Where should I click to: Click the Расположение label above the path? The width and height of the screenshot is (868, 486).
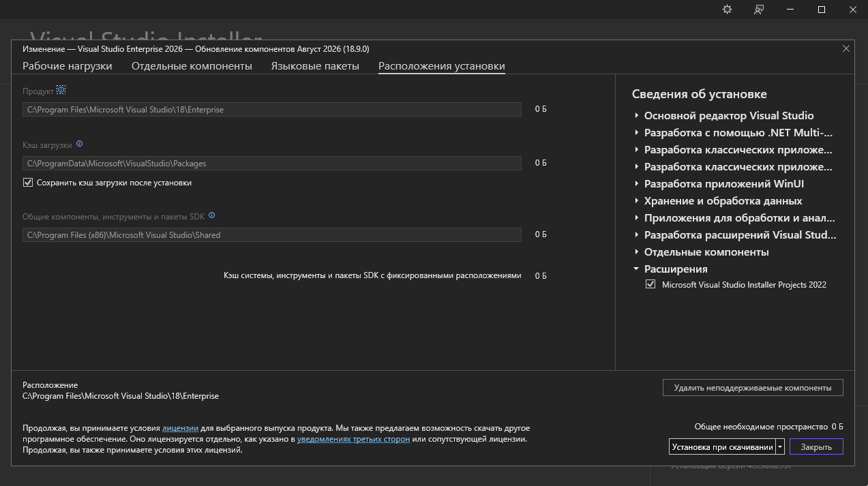tap(50, 385)
